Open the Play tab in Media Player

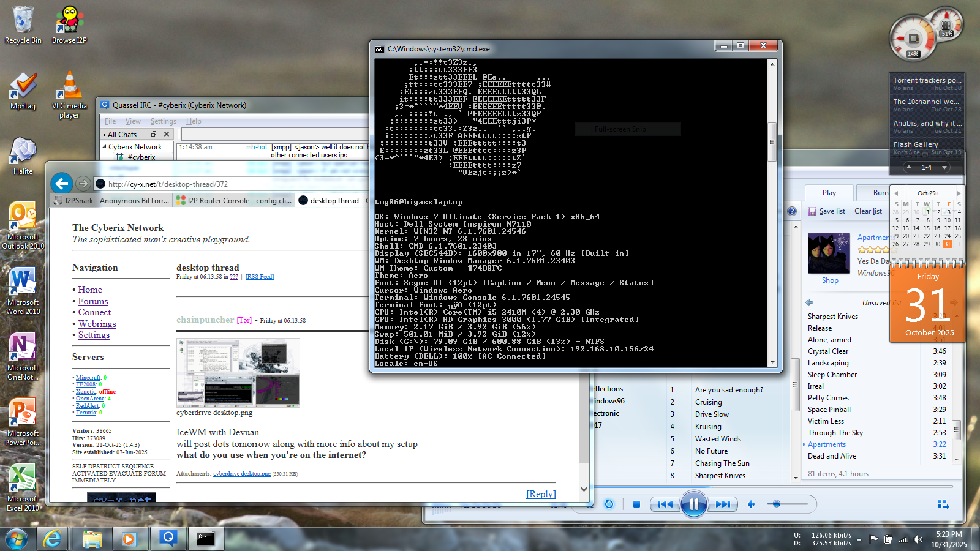[x=829, y=192]
